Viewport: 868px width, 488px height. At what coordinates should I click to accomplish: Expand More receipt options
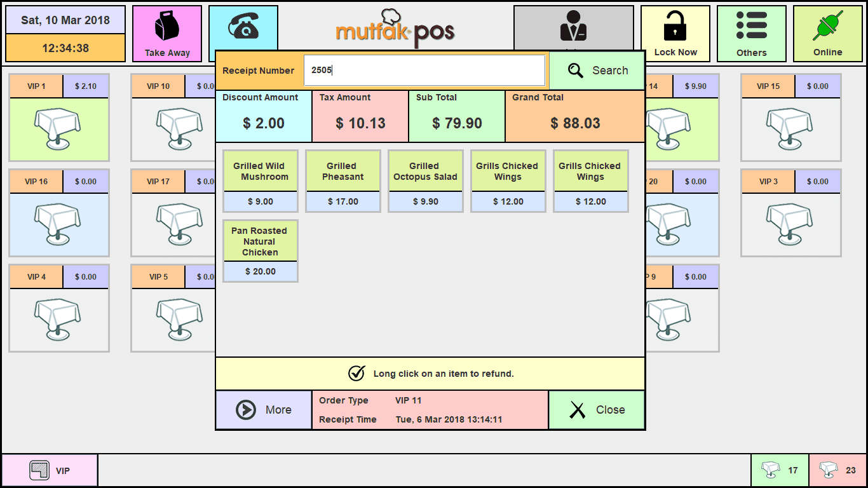264,410
